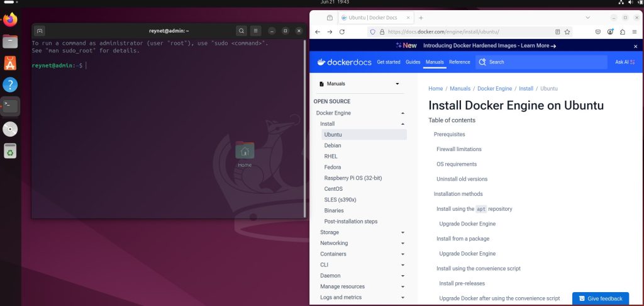Image resolution: width=644 pixels, height=306 pixels.
Task: Bookmark this page with the star
Action: pyautogui.click(x=567, y=31)
